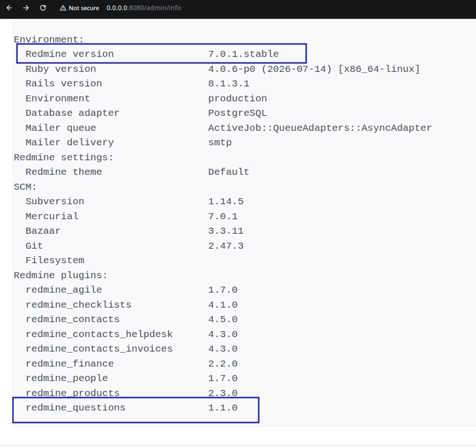
Task: Select the theme value 'Default'
Action: 229,172
